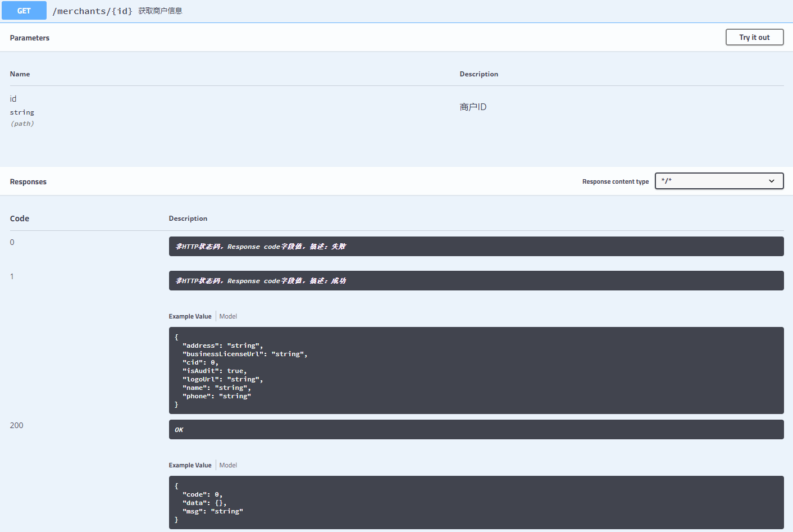Click the response code 200 label
Image resolution: width=793 pixels, height=532 pixels.
tap(16, 425)
